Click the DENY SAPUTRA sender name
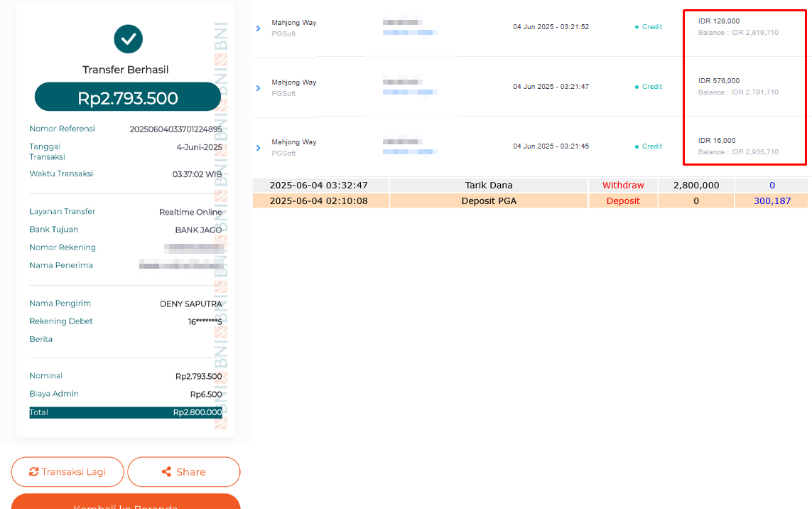The width and height of the screenshot is (812, 509). click(x=191, y=304)
